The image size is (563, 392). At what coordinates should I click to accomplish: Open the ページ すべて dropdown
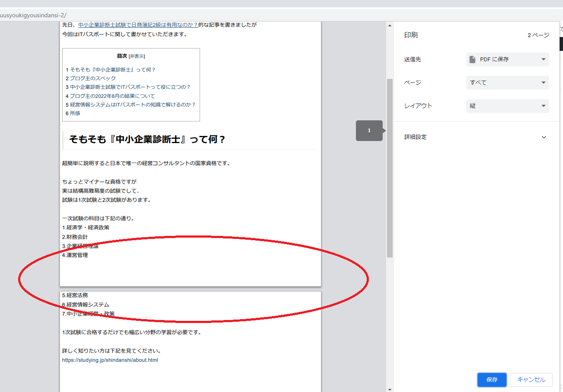tap(508, 83)
